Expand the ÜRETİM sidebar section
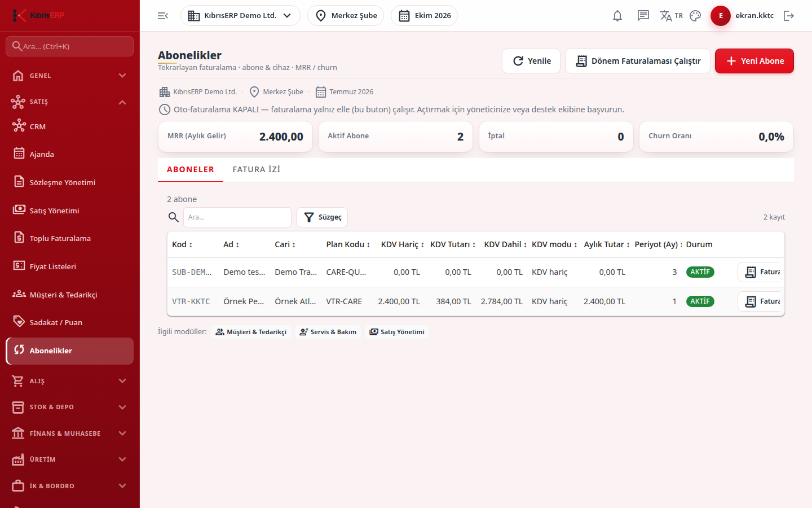 coord(70,459)
